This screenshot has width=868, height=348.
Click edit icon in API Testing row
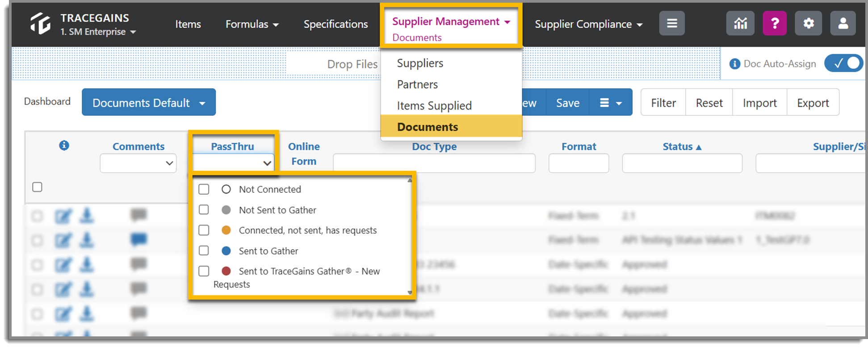[x=63, y=241]
